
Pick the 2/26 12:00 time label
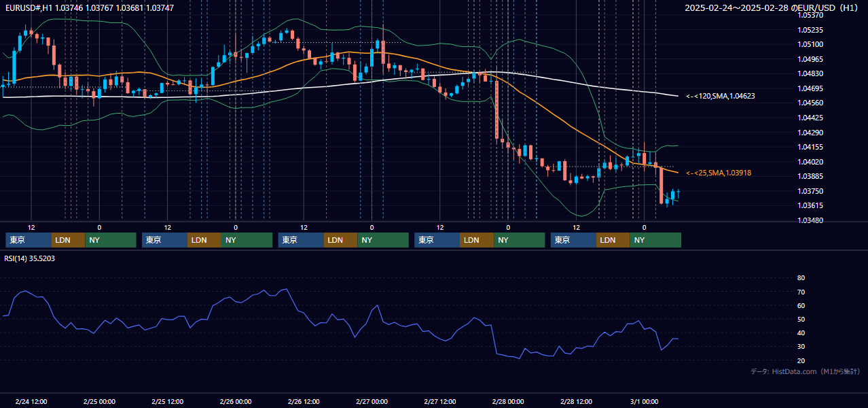[x=304, y=402]
